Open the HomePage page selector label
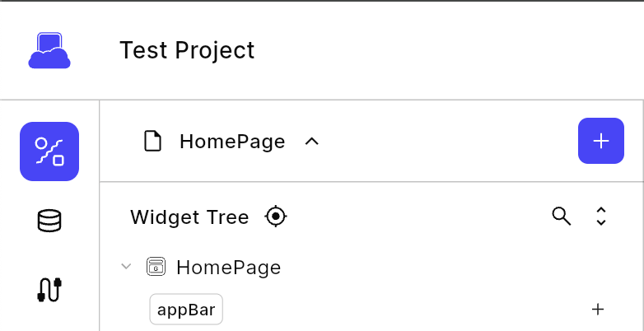This screenshot has width=644, height=331. [x=232, y=142]
